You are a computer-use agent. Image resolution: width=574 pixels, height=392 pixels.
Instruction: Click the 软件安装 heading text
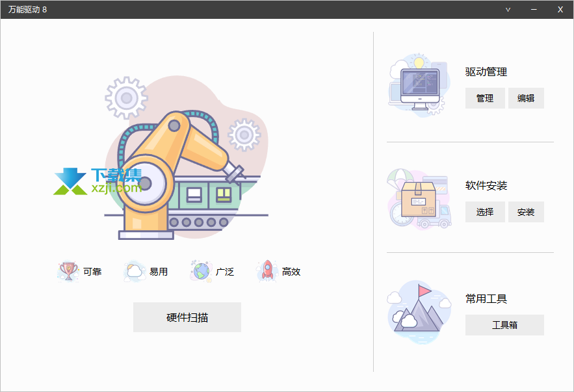coord(486,185)
